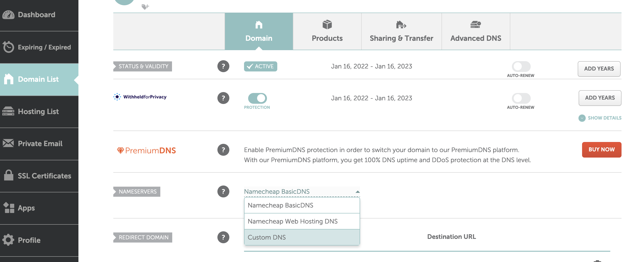Click the Nameservers label tag

136,191
